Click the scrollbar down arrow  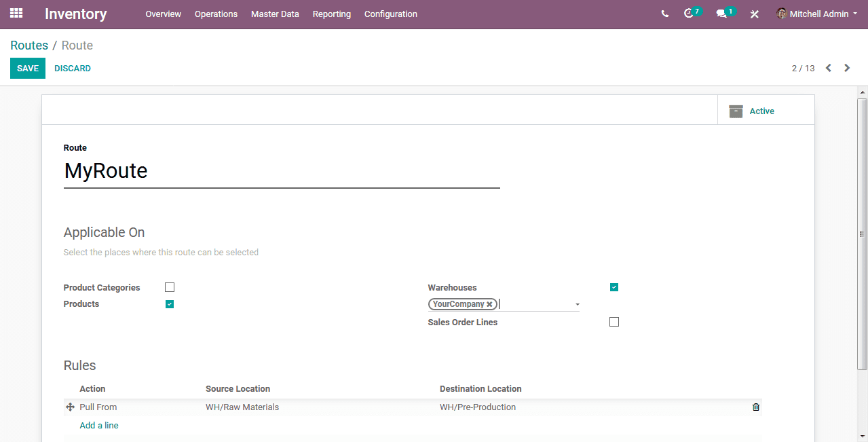coord(862,436)
